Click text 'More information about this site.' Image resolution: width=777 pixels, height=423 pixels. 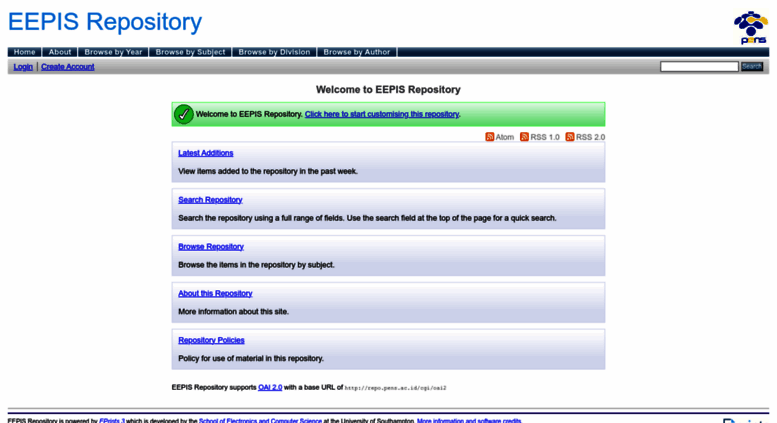(x=233, y=312)
